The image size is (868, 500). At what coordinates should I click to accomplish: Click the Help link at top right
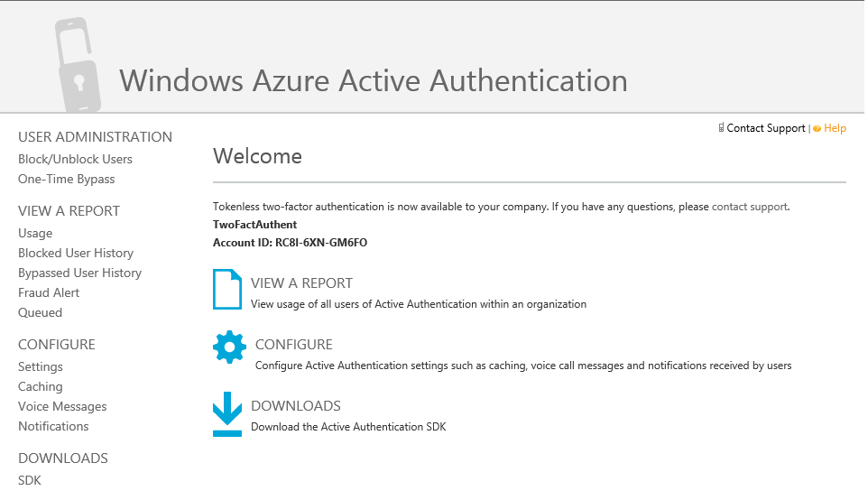pyautogui.click(x=835, y=128)
